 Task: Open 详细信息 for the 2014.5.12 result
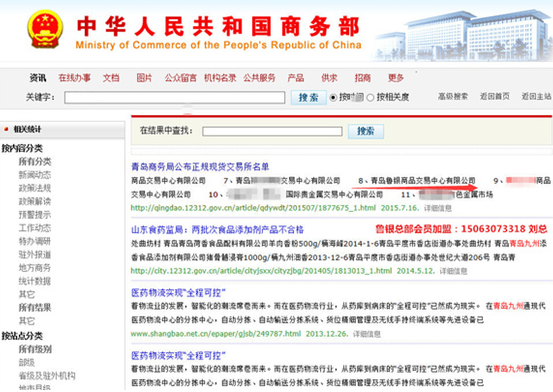[453, 271]
